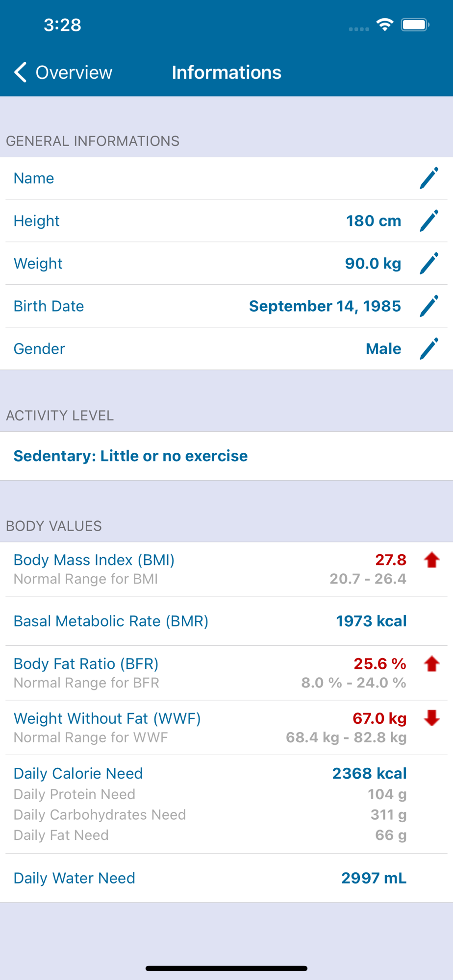Open the Sedentary activity level selector
Image resolution: width=453 pixels, height=980 pixels.
(x=226, y=456)
